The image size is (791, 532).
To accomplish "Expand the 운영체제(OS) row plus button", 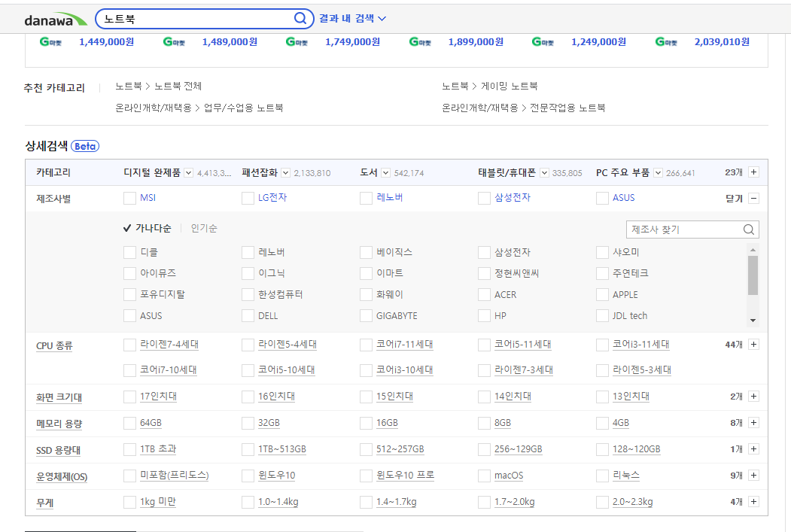I will (753, 476).
